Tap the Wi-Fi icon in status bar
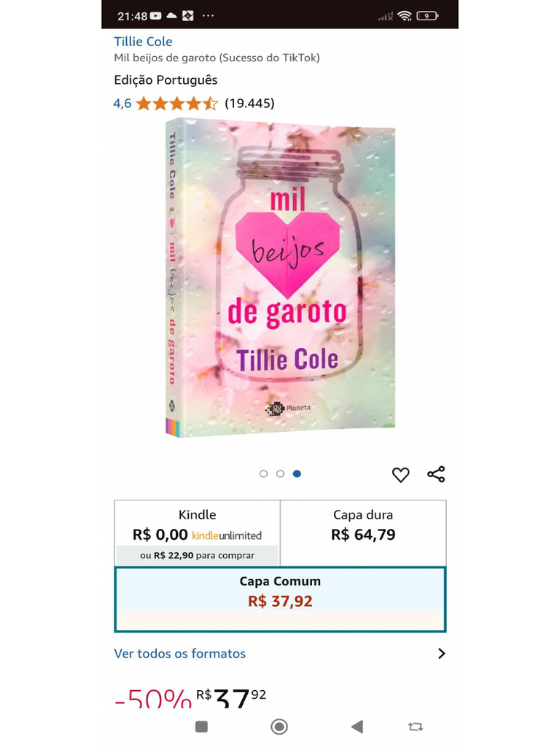 (405, 16)
